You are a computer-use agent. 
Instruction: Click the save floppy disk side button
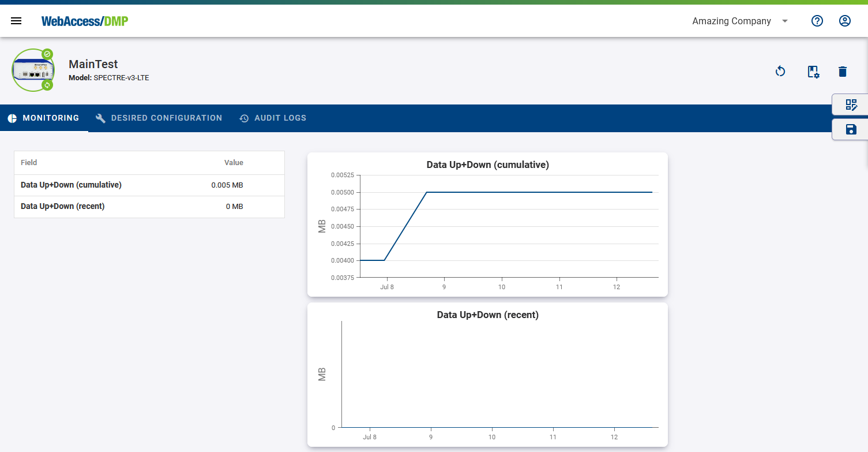tap(851, 129)
